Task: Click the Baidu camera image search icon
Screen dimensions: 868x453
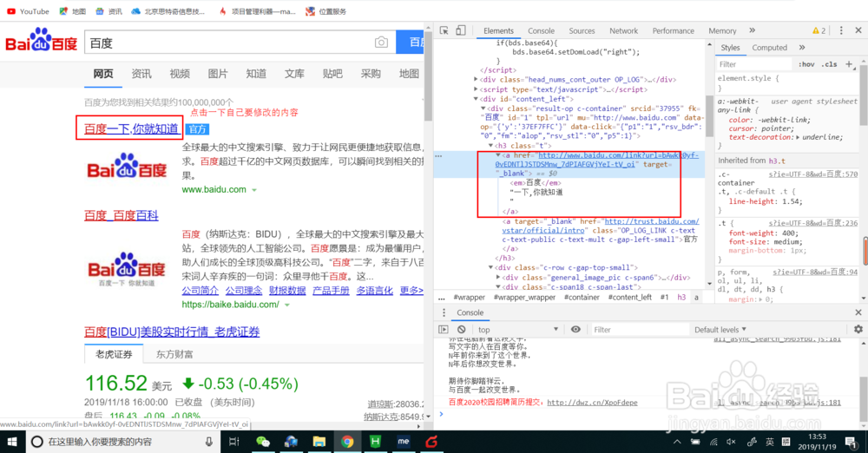Action: tap(381, 43)
